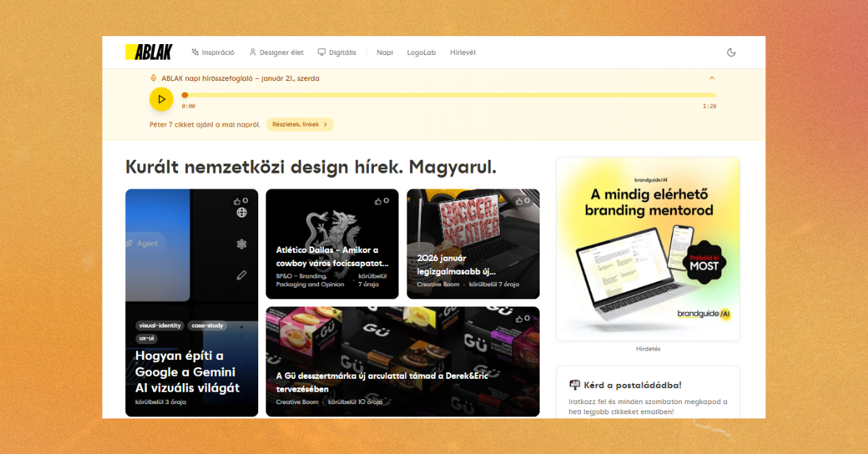868x454 pixels.
Task: Like the Google Gemini article
Action: point(240,201)
